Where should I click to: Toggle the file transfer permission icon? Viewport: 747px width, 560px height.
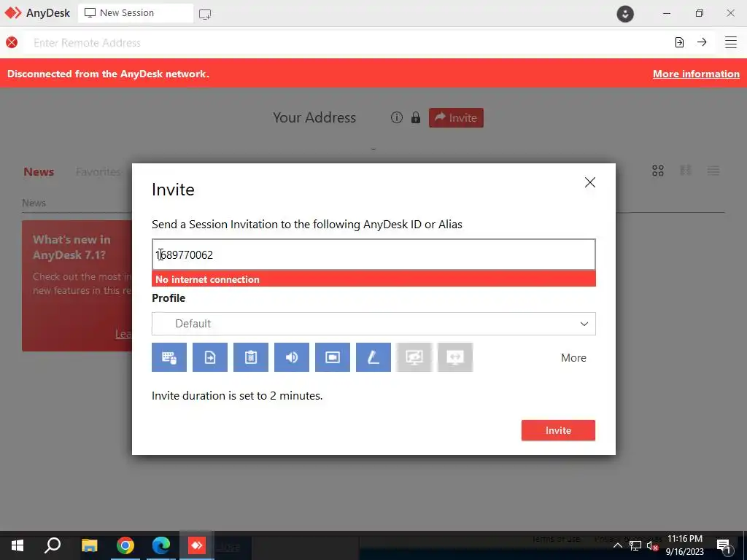pyautogui.click(x=210, y=357)
